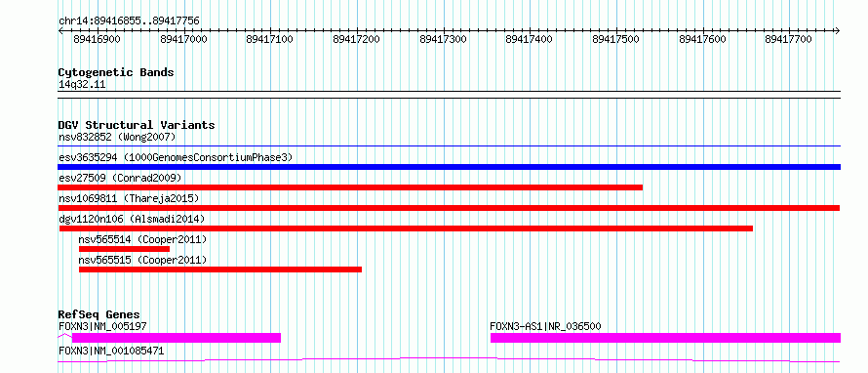The image size is (868, 373).
Task: Select the FOXN3 NM_001085471 intron line
Action: tap(449, 359)
